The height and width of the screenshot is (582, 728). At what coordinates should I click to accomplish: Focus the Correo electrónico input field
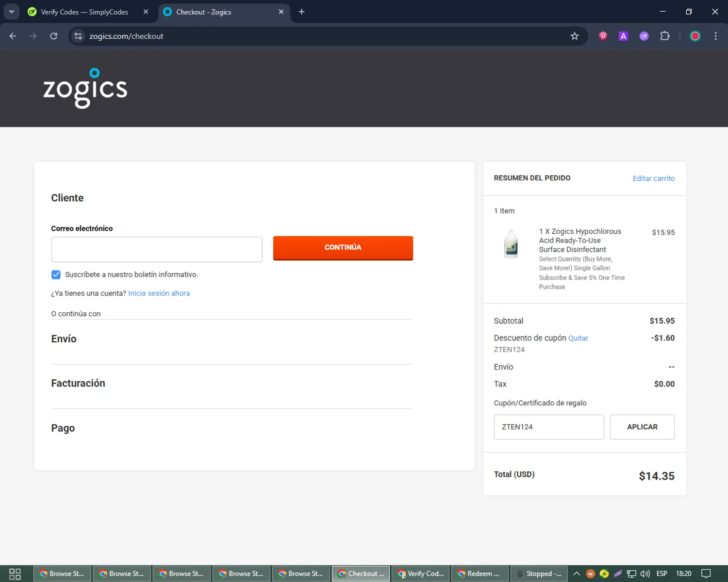(157, 249)
